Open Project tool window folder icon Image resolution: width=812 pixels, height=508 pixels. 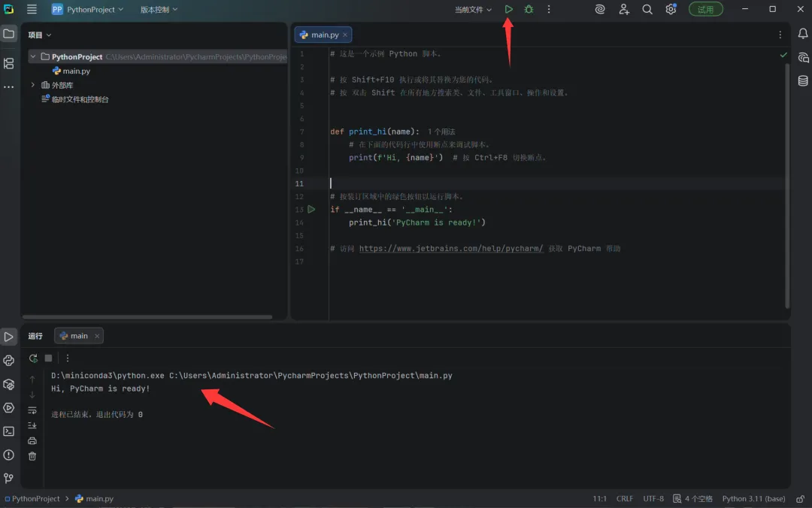coord(9,34)
